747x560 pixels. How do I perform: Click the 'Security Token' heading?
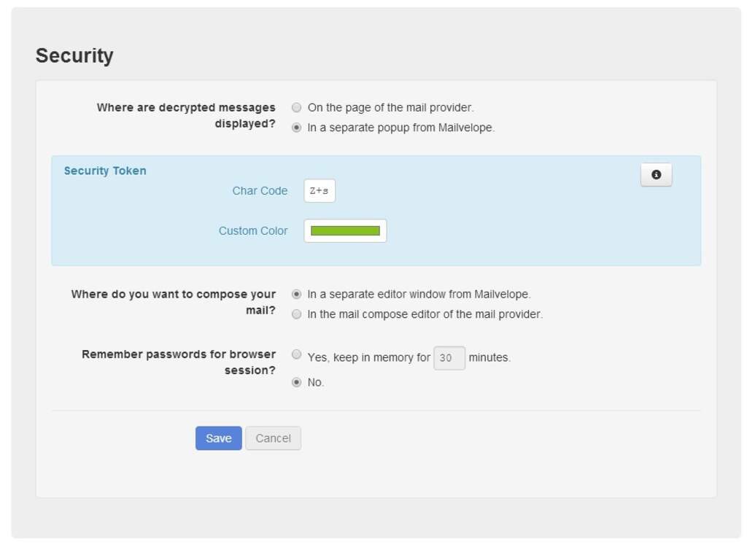point(105,171)
